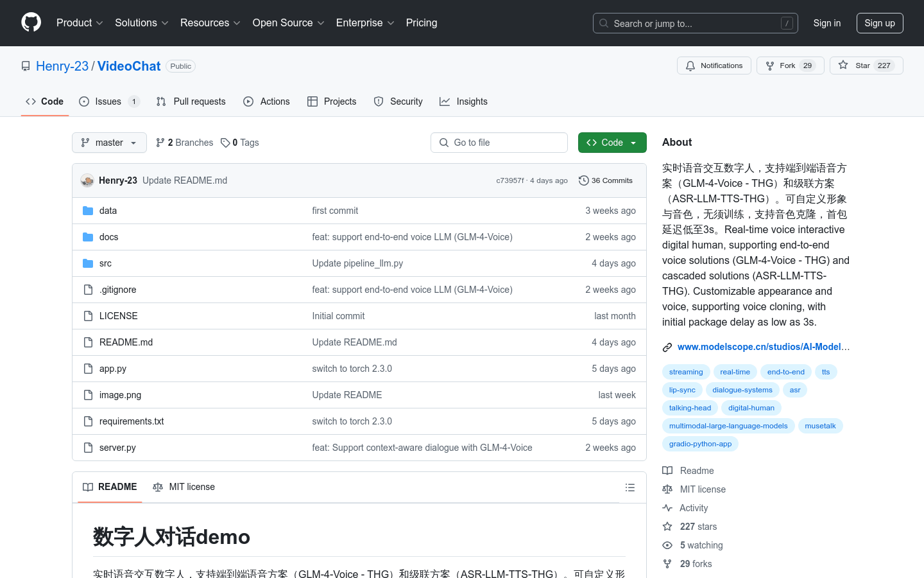
Task: Expand the Open Source menu
Action: [x=289, y=23]
